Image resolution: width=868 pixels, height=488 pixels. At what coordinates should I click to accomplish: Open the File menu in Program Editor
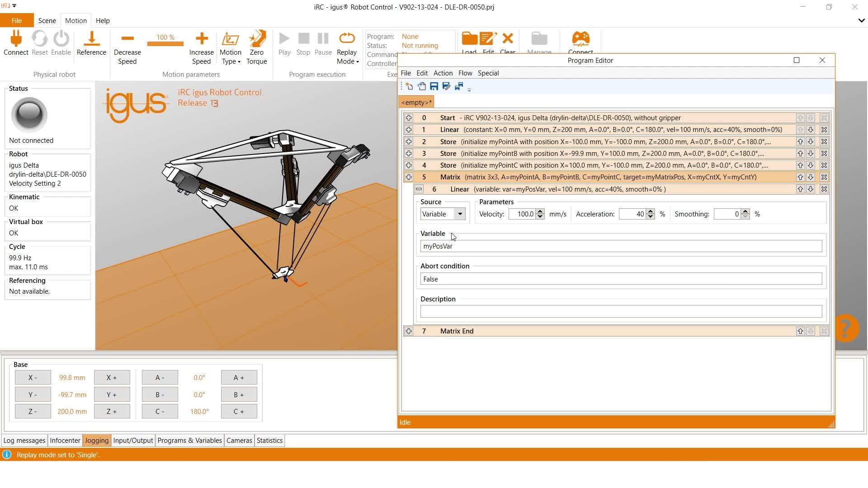[406, 73]
